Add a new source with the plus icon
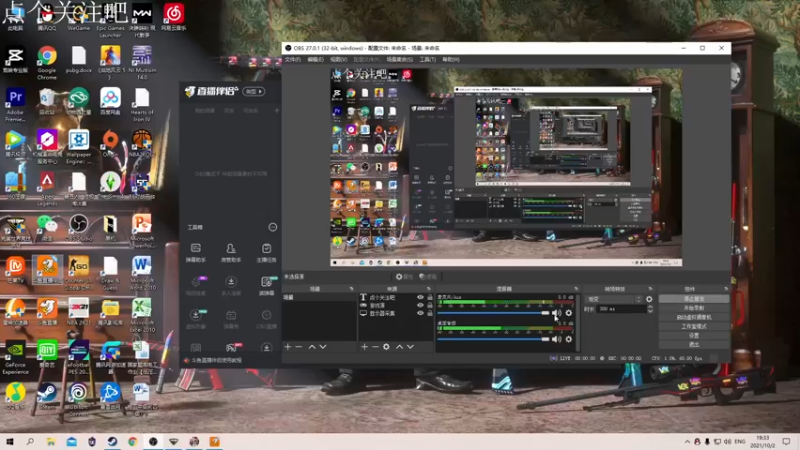Viewport: 800px width, 450px height. click(364, 347)
